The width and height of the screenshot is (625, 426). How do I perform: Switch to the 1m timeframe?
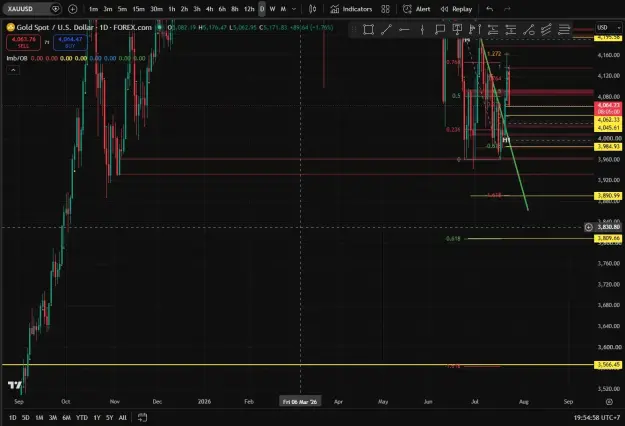(93, 9)
